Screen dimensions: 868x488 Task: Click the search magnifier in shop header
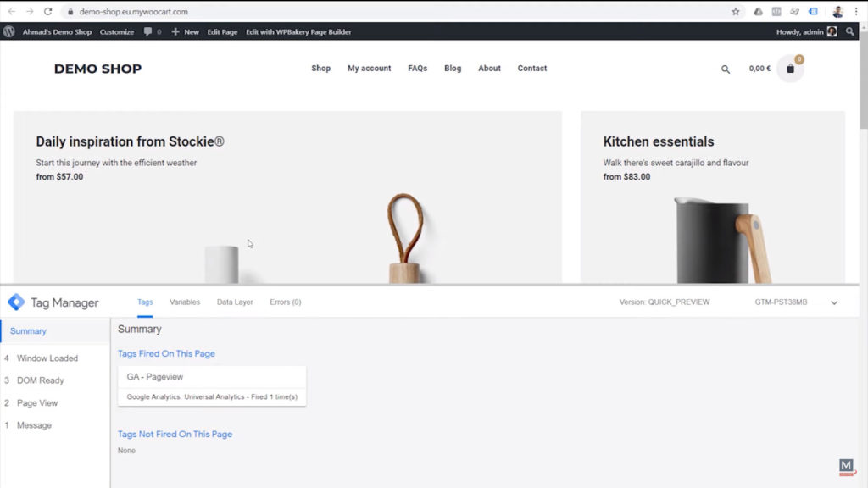[725, 69]
